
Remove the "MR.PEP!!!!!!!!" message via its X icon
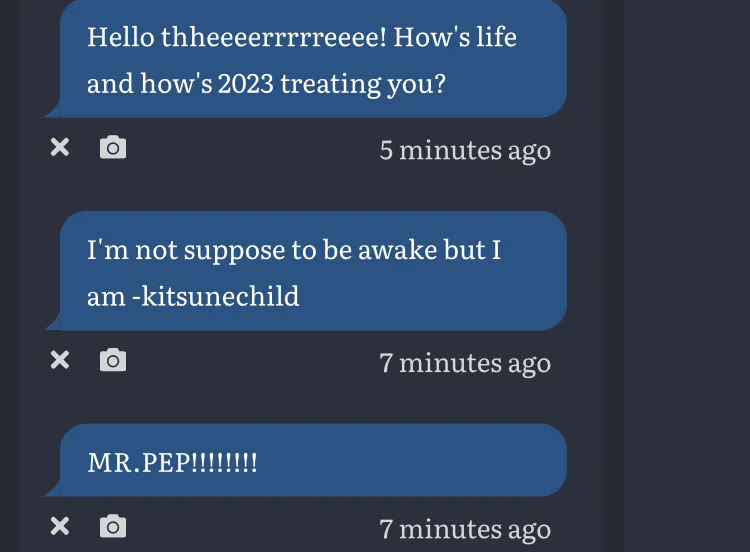60,526
